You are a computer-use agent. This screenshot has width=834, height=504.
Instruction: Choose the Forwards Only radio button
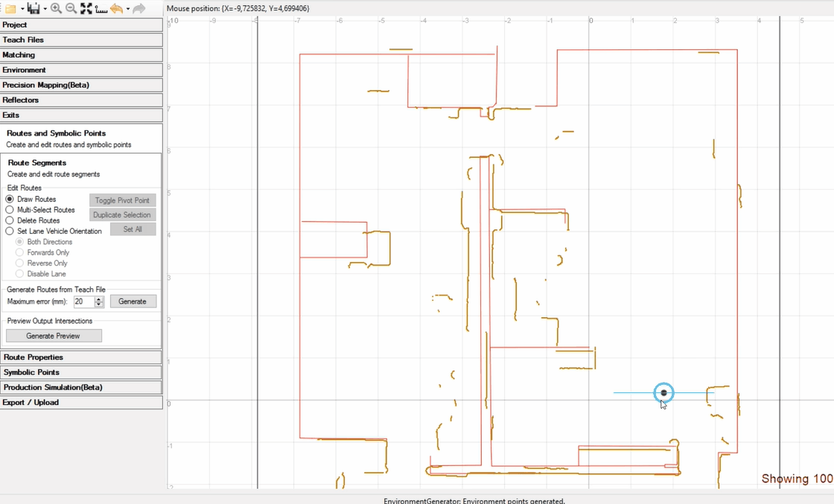19,252
